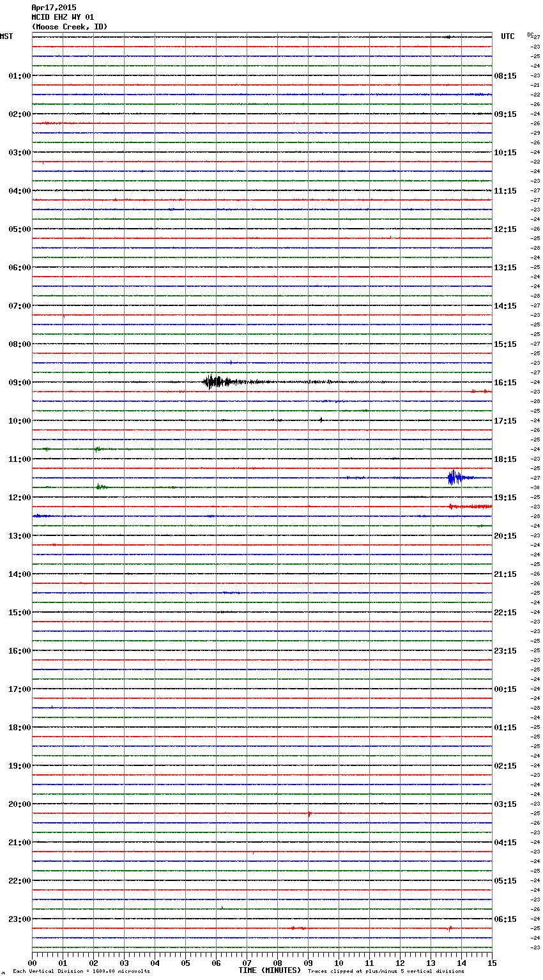The image size is (543, 980).
Task: Click the TIME (MINUTES) axis title
Action: point(270,970)
